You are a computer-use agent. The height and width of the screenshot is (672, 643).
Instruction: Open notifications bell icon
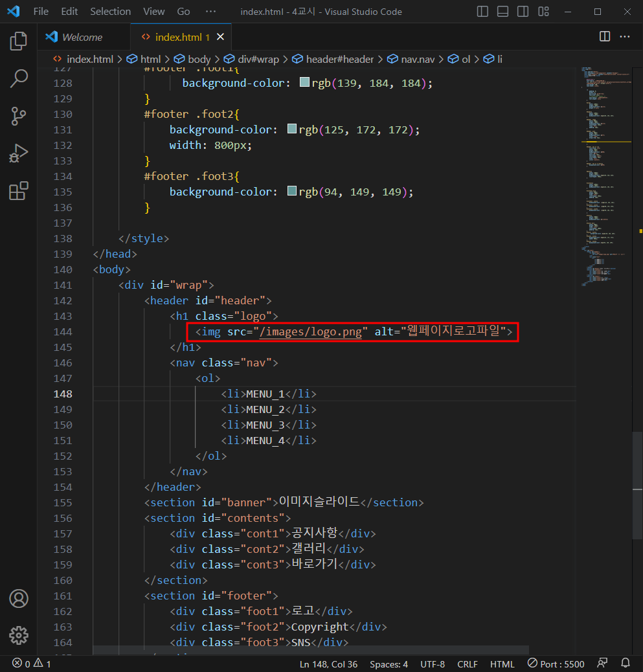[626, 664]
